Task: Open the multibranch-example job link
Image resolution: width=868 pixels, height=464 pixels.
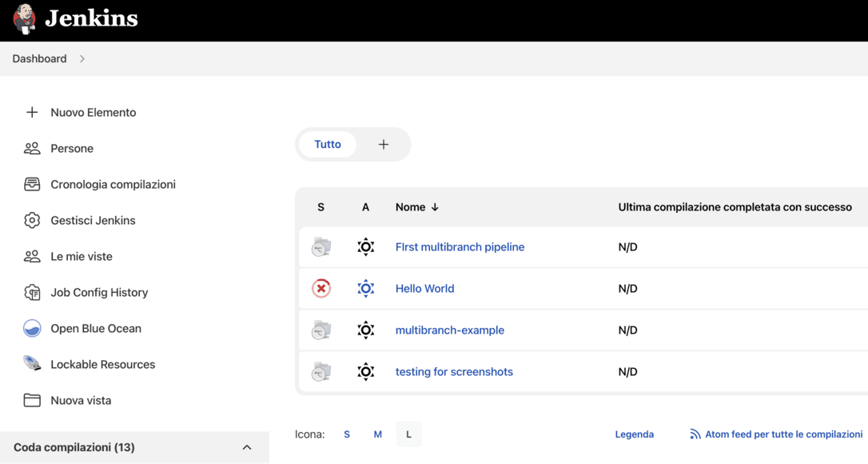Action: coord(449,330)
